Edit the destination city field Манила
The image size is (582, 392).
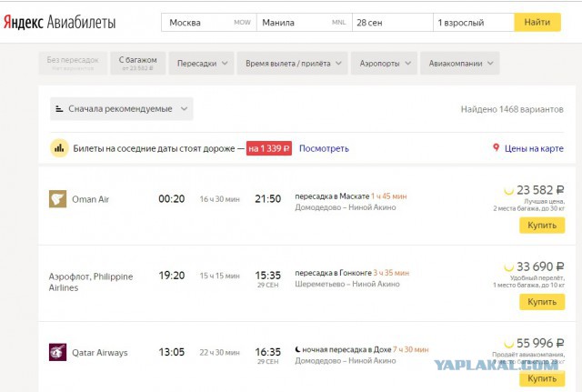pos(305,23)
